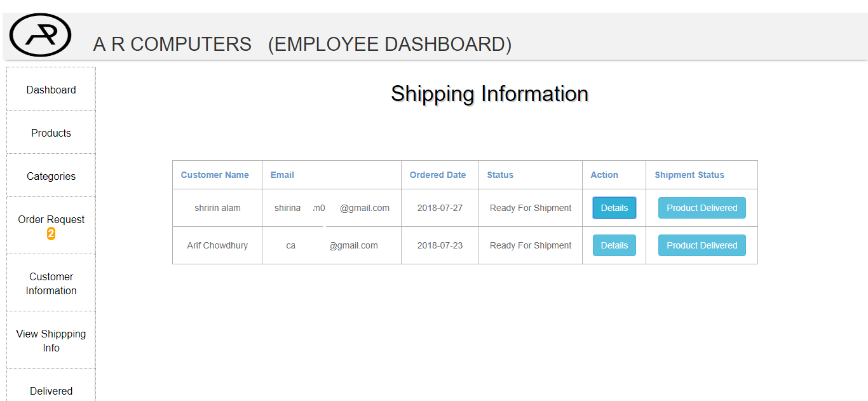
Task: Click the Status column header
Action: [500, 175]
